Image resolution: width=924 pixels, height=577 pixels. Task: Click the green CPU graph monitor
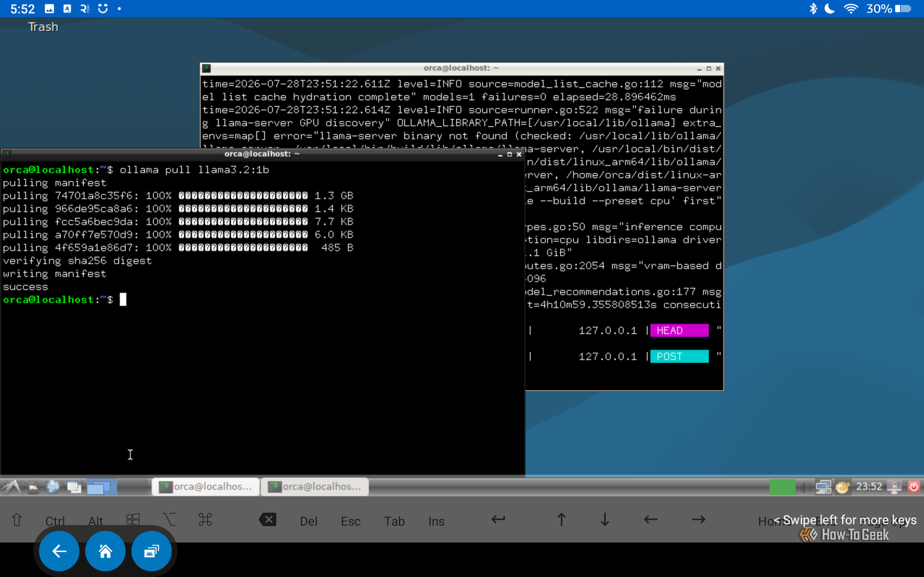pos(782,486)
